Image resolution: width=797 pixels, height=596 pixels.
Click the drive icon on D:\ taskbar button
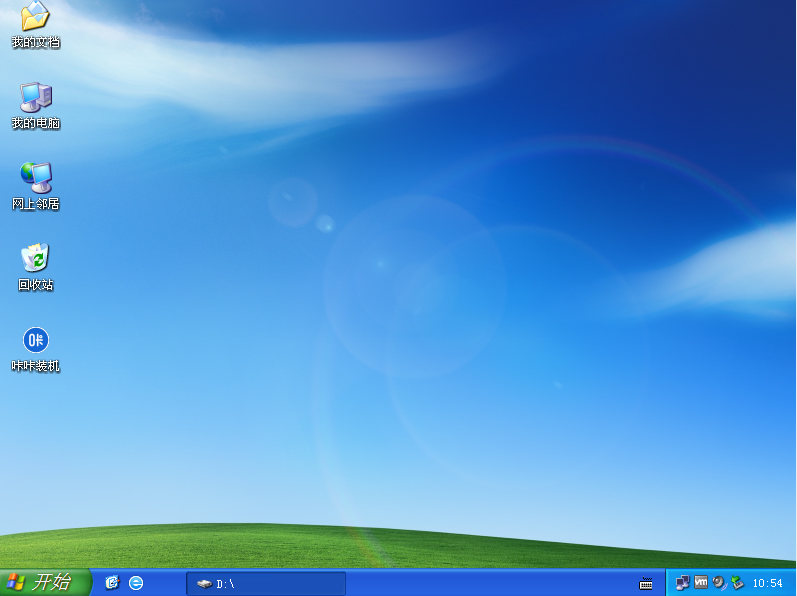204,584
